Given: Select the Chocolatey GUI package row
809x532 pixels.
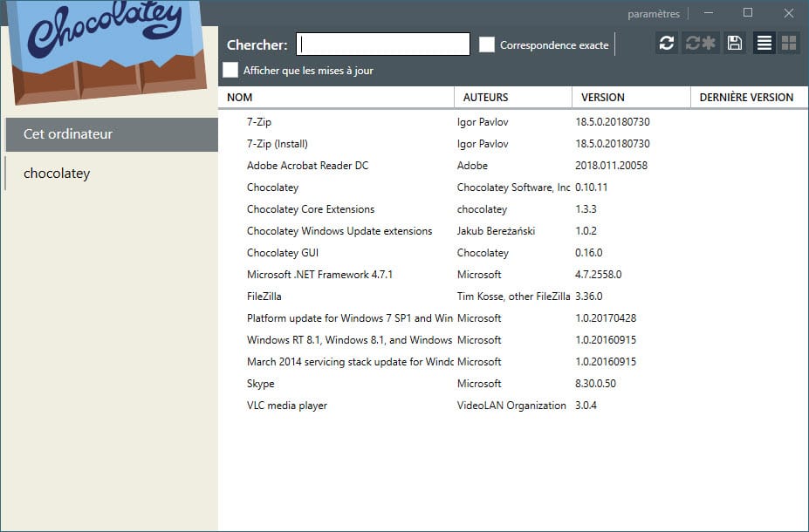Looking at the screenshot, I should (x=513, y=253).
